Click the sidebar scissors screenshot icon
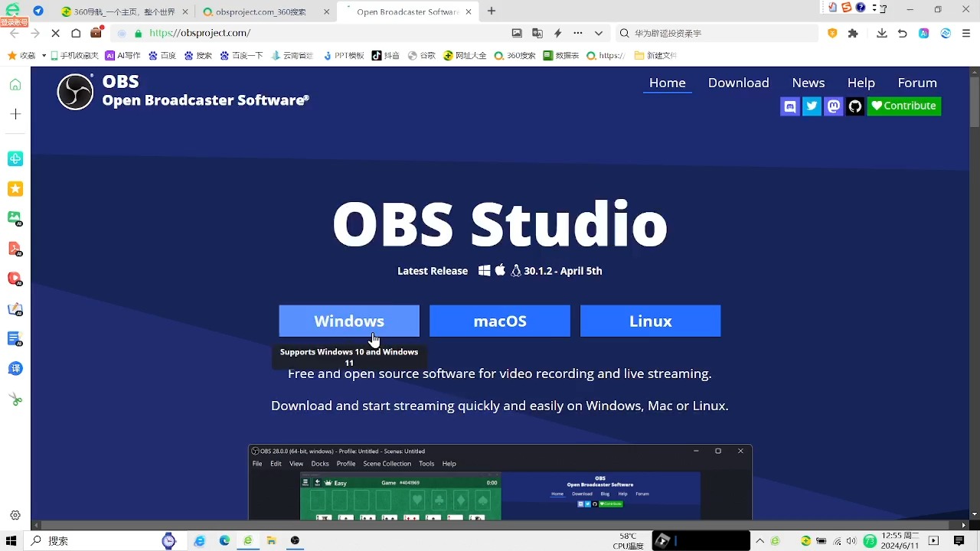Viewport: 980px width, 551px height. [15, 399]
